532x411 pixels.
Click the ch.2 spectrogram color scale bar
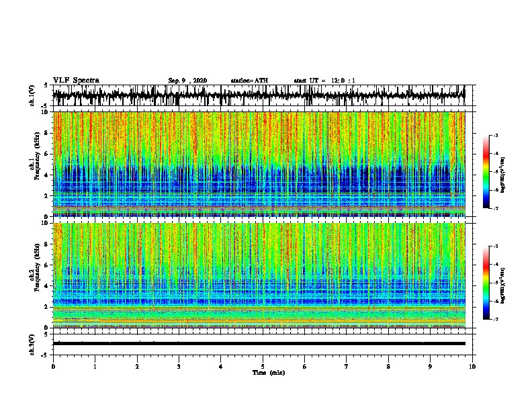(486, 283)
